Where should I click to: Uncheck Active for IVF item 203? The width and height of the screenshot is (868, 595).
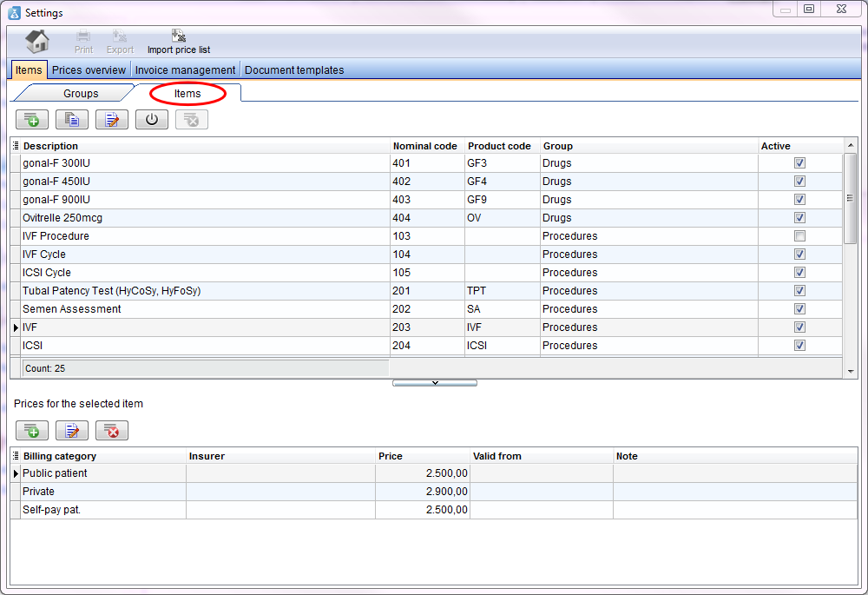pos(799,327)
